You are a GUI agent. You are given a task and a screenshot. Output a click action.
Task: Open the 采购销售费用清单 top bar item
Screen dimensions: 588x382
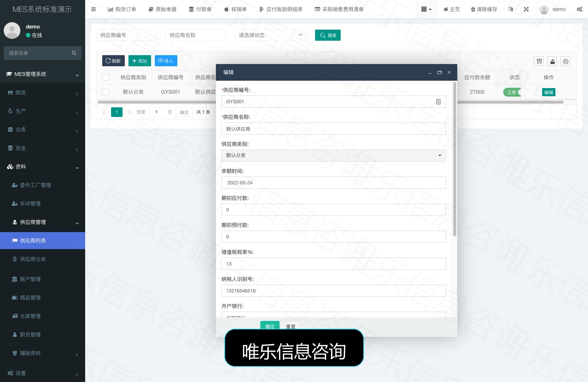tap(339, 9)
